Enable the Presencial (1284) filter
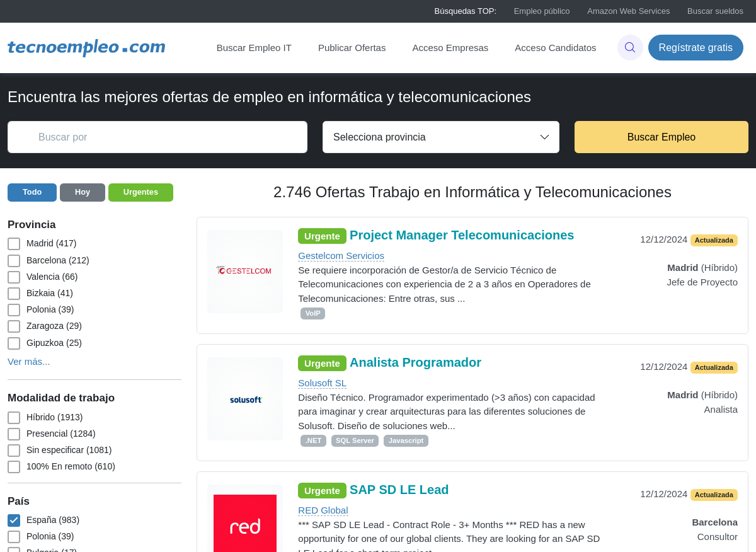 14,434
